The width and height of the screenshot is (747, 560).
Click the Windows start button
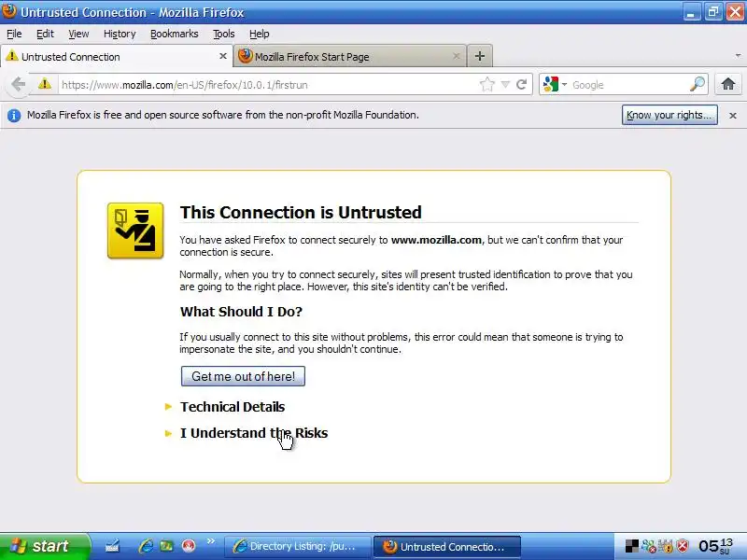coord(44,546)
